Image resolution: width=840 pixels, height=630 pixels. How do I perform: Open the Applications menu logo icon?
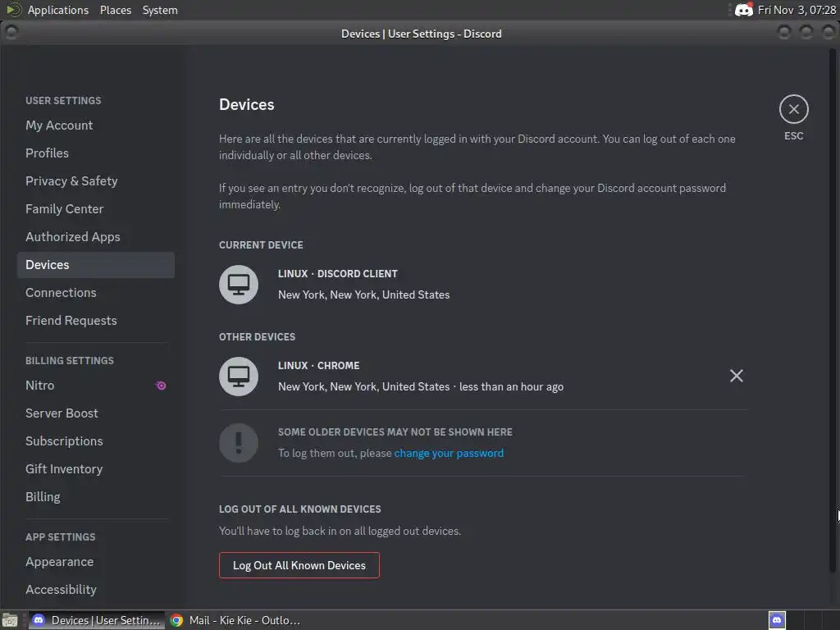(13, 10)
